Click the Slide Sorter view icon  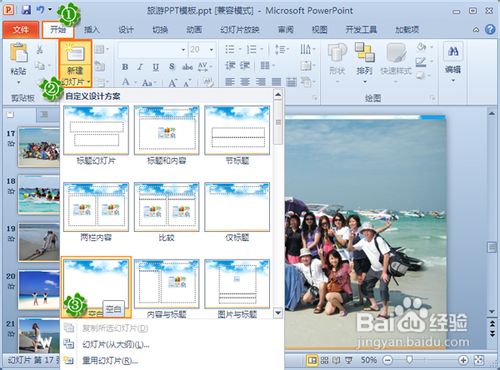tap(324, 360)
